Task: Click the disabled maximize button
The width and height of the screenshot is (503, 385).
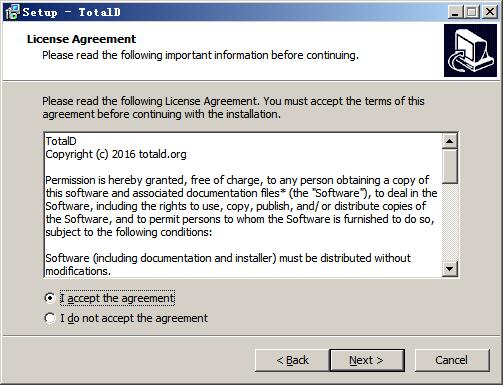Action: [472, 12]
